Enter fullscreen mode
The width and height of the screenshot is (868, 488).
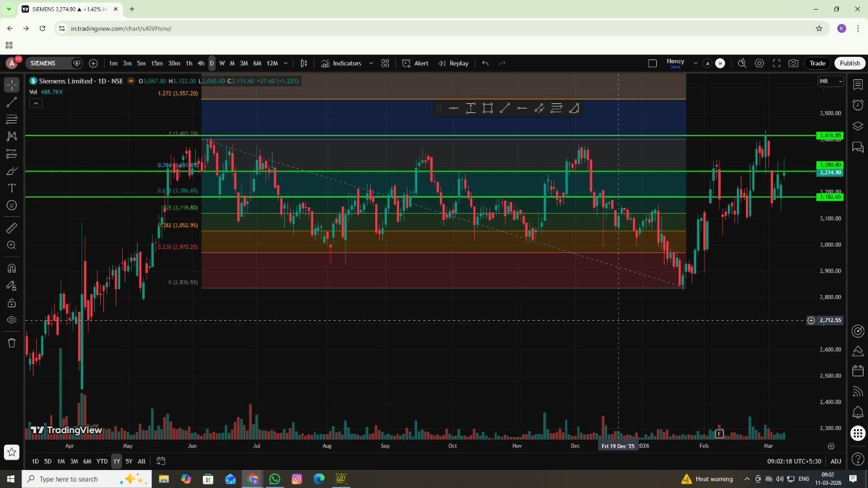click(x=776, y=63)
